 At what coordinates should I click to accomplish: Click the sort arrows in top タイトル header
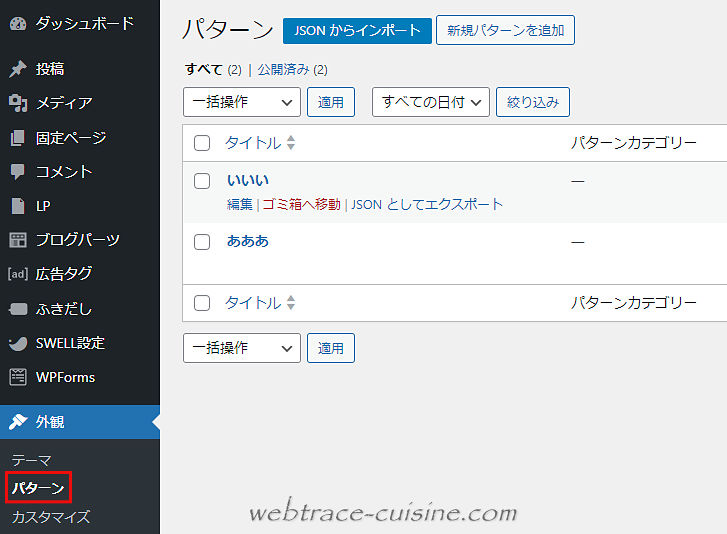coord(291,143)
